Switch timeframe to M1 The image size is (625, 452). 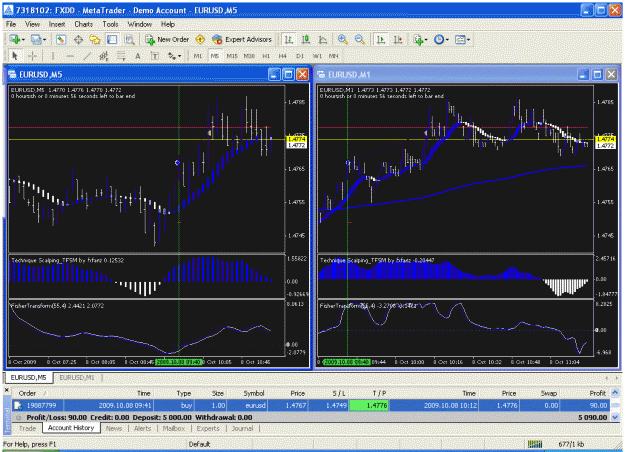pos(198,56)
